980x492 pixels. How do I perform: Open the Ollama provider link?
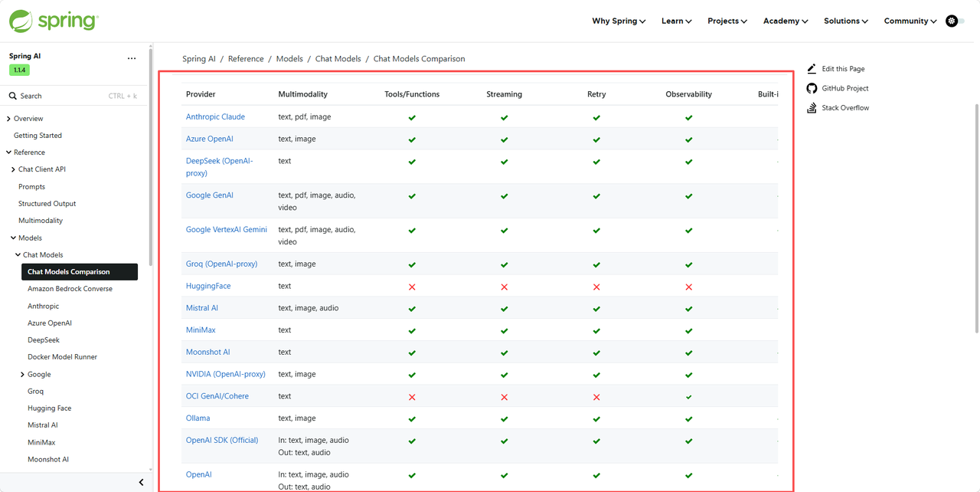click(198, 418)
